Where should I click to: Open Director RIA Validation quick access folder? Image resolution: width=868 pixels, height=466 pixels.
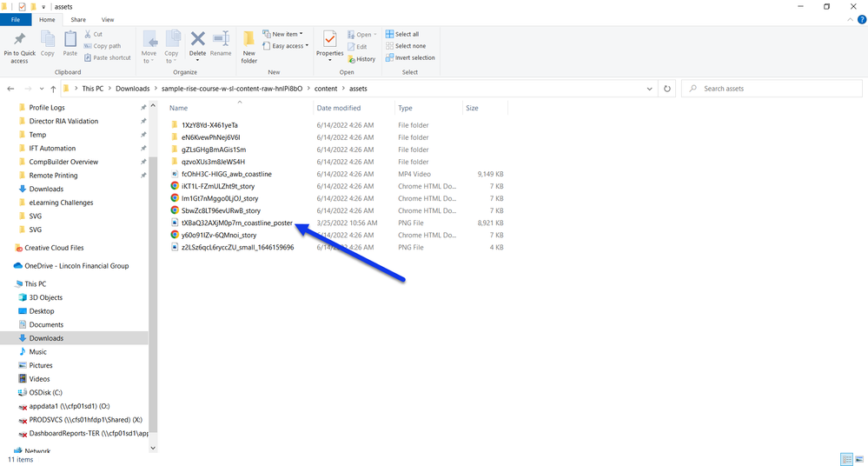click(x=63, y=121)
